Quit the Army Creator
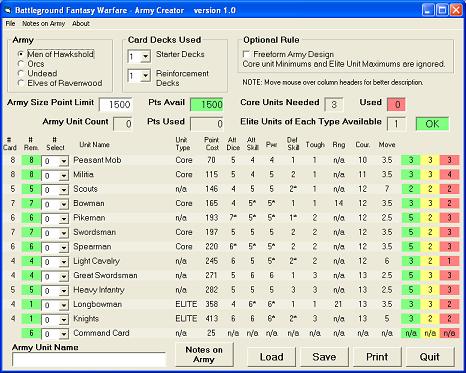Screen dimensions: 466x373 click(x=430, y=357)
